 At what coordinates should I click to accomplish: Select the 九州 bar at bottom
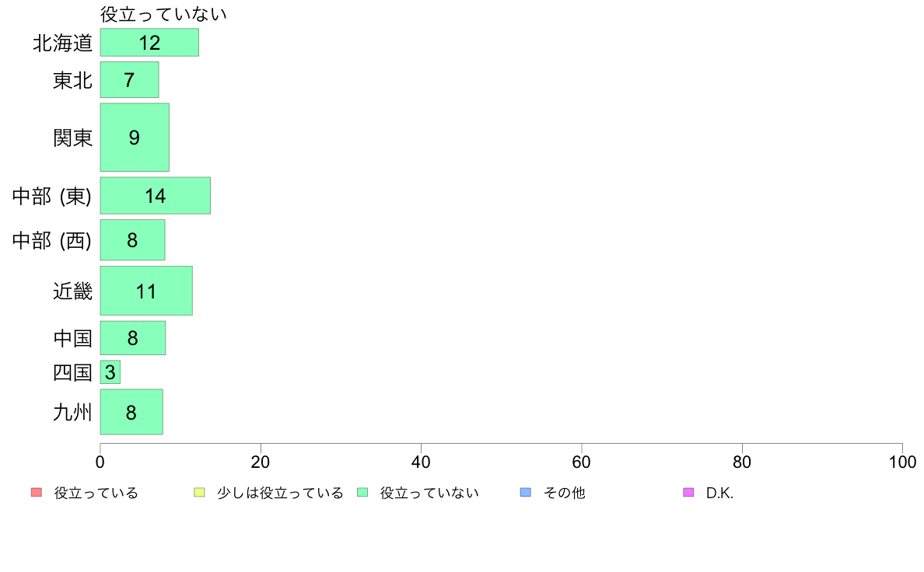(x=131, y=412)
